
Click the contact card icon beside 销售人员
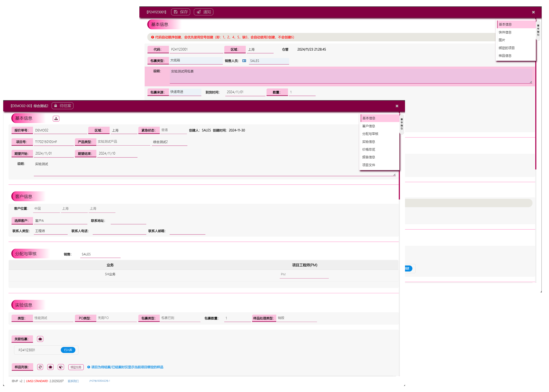pyautogui.click(x=244, y=61)
